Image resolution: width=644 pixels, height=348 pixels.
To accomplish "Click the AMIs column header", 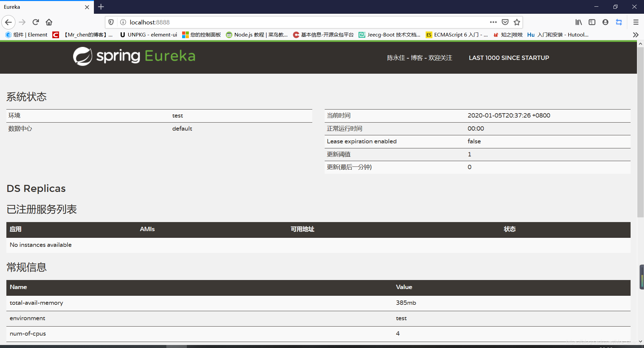I will point(147,229).
